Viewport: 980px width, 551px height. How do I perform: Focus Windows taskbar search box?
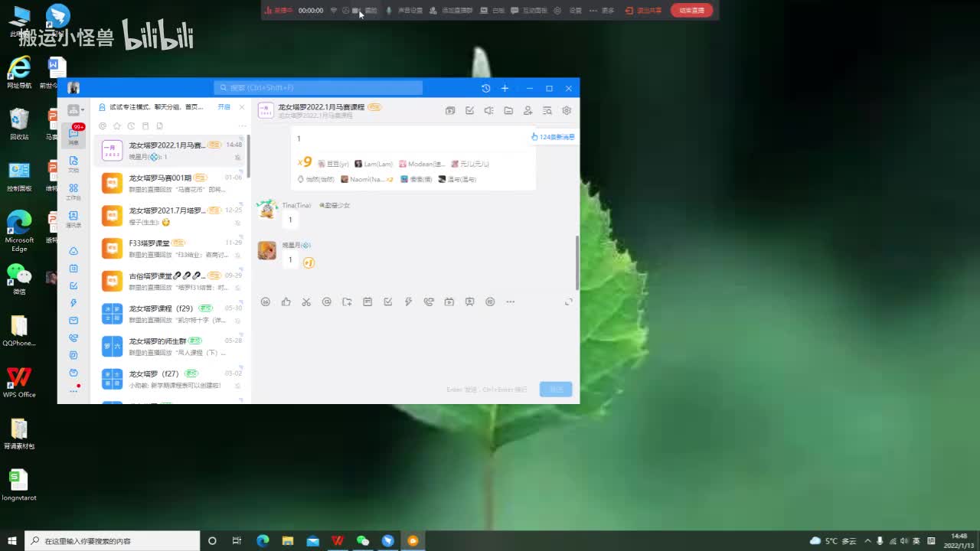(x=113, y=540)
